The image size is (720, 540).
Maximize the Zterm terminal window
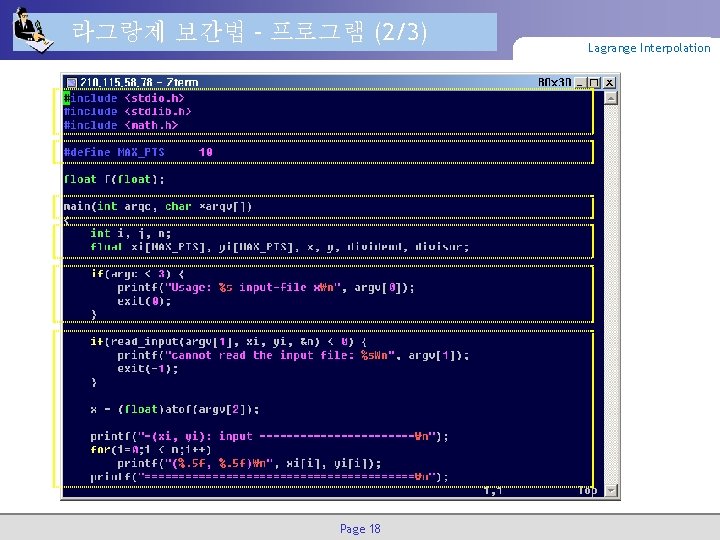pyautogui.click(x=594, y=83)
